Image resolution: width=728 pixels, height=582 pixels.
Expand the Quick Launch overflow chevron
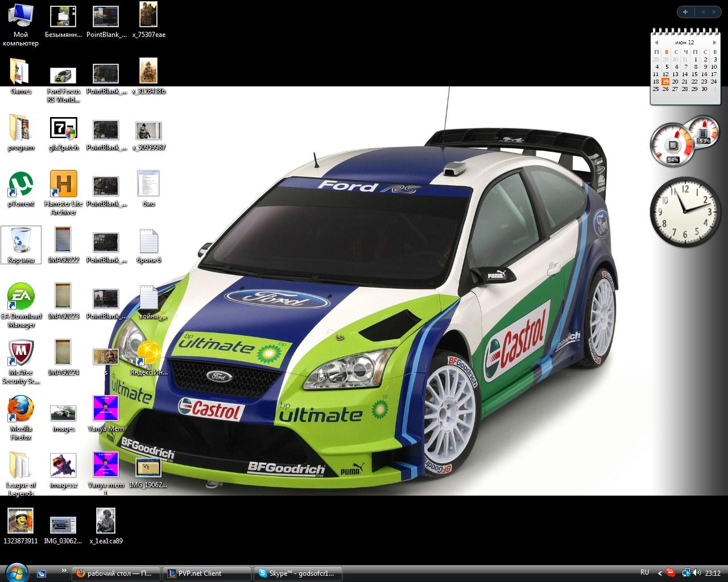[64, 571]
